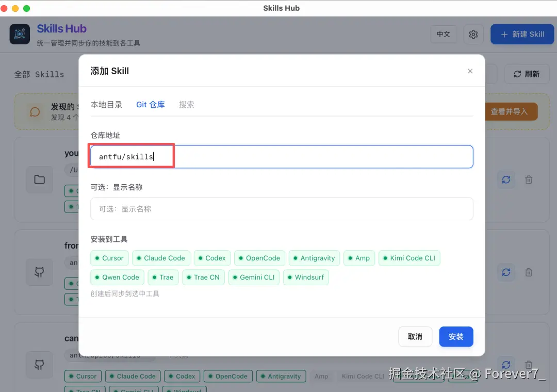The width and height of the screenshot is (557, 392).
Task: Focus the 仓库地址 input field
Action: [282, 157]
